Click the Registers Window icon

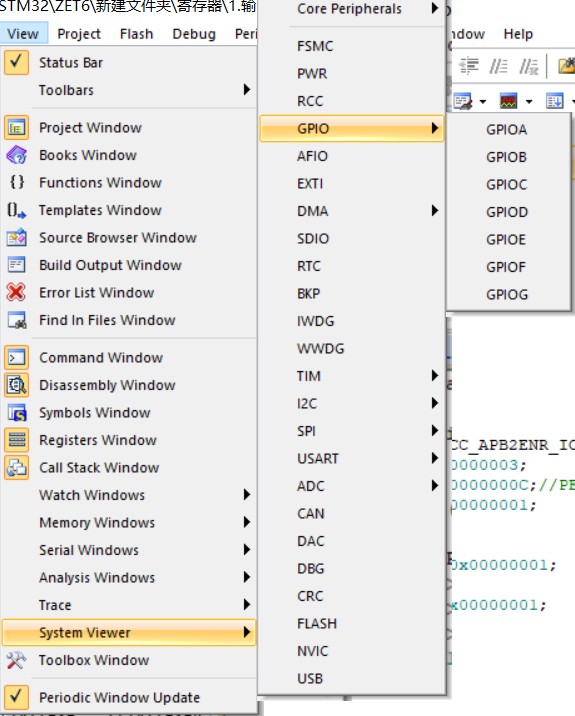16,440
